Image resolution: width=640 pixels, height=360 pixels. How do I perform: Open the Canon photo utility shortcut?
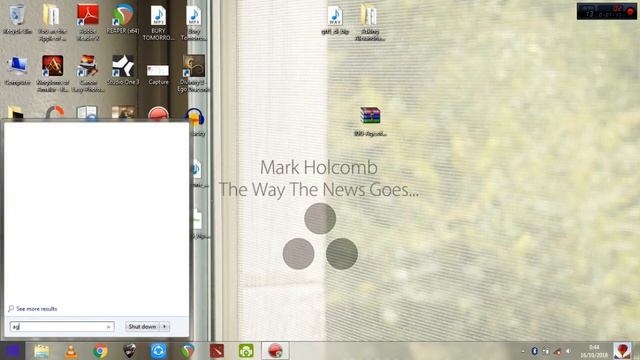point(88,73)
